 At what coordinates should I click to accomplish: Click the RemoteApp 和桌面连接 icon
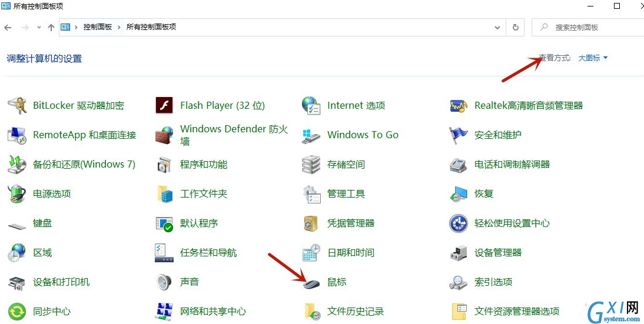16,135
